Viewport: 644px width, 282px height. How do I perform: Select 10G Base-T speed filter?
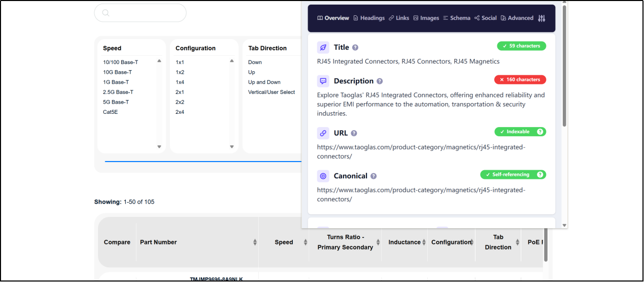click(117, 72)
